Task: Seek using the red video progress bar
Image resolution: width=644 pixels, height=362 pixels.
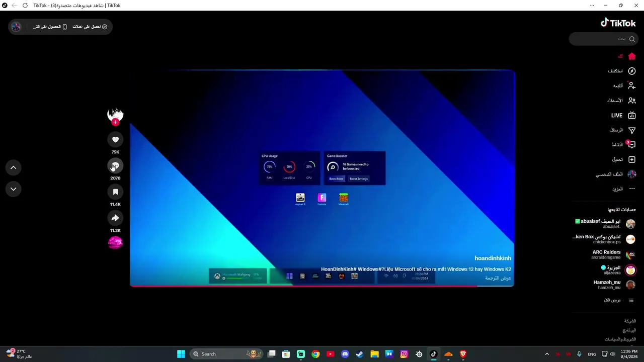Action: click(x=322, y=286)
